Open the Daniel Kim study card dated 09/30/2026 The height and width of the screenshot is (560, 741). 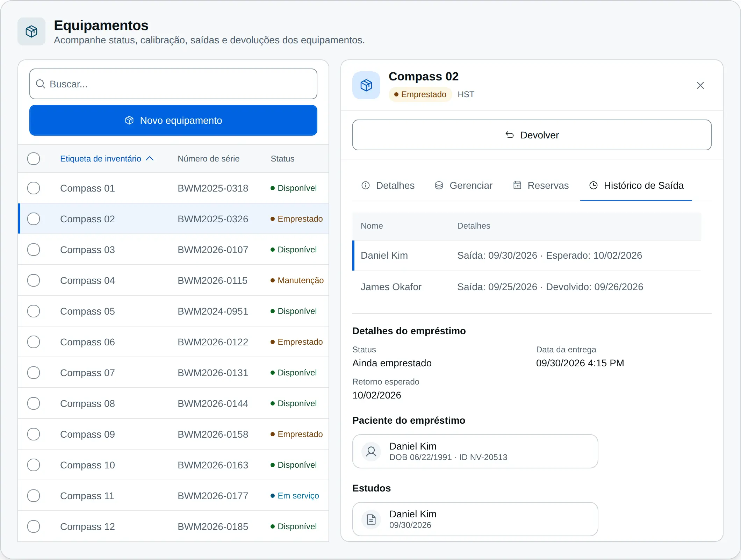click(475, 519)
